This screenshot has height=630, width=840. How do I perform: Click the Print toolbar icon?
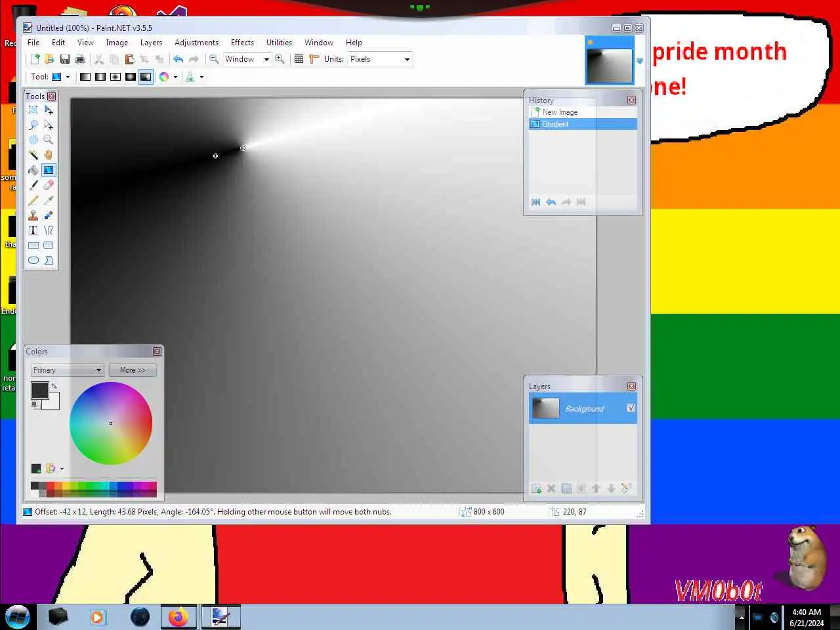click(80, 59)
